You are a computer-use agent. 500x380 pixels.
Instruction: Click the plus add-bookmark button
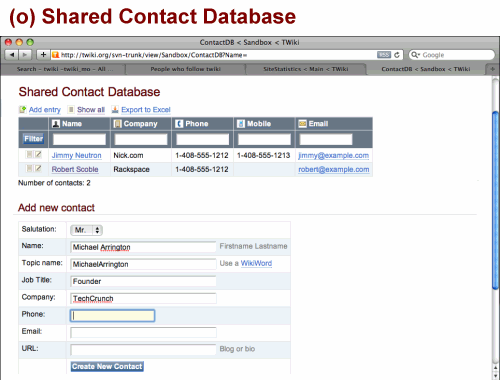(43, 55)
